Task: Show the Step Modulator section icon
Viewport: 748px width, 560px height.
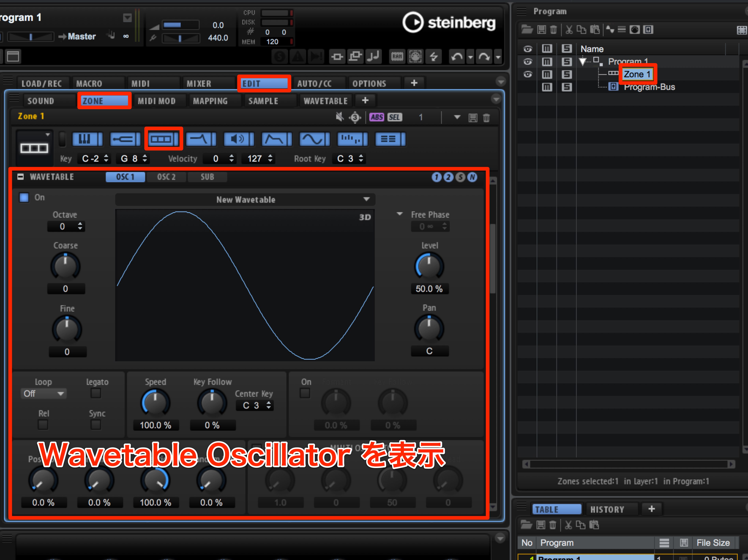Action: tap(353, 139)
